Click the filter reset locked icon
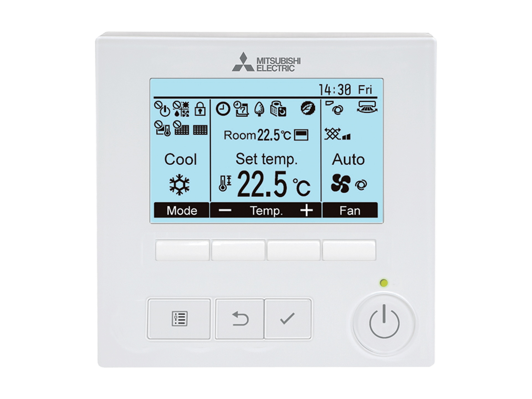Image resolution: width=532 pixels, height=399 pixels. tap(181, 128)
